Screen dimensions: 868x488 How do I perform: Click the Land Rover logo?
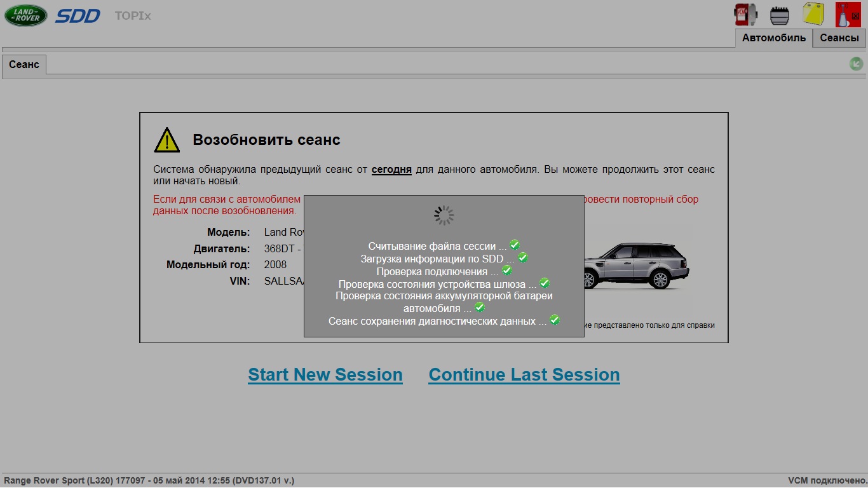click(26, 15)
